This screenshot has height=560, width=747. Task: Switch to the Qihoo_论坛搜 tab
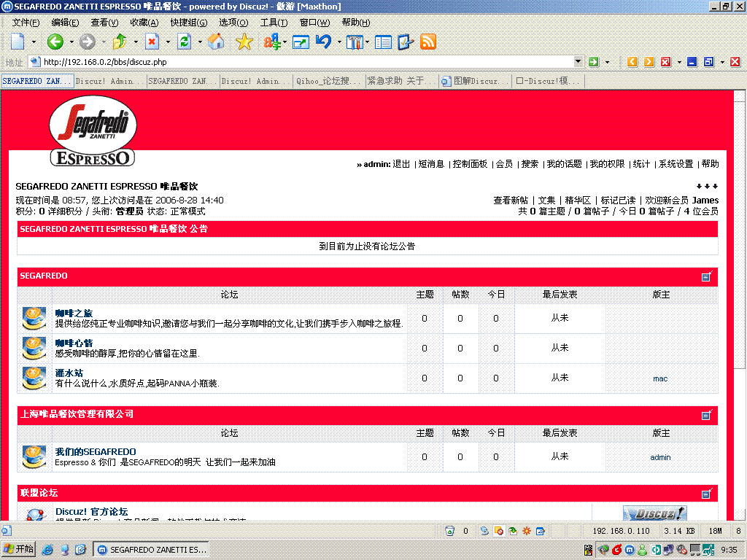(328, 81)
